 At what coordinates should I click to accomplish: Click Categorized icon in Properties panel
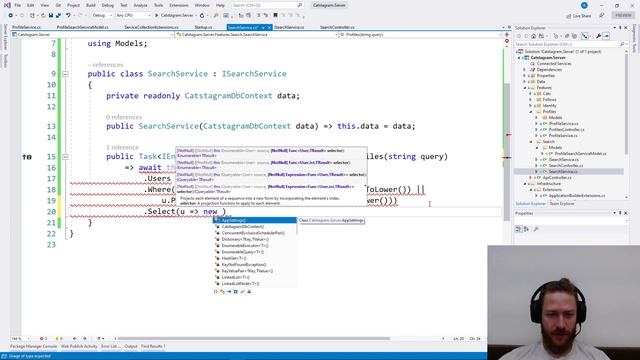[518, 229]
